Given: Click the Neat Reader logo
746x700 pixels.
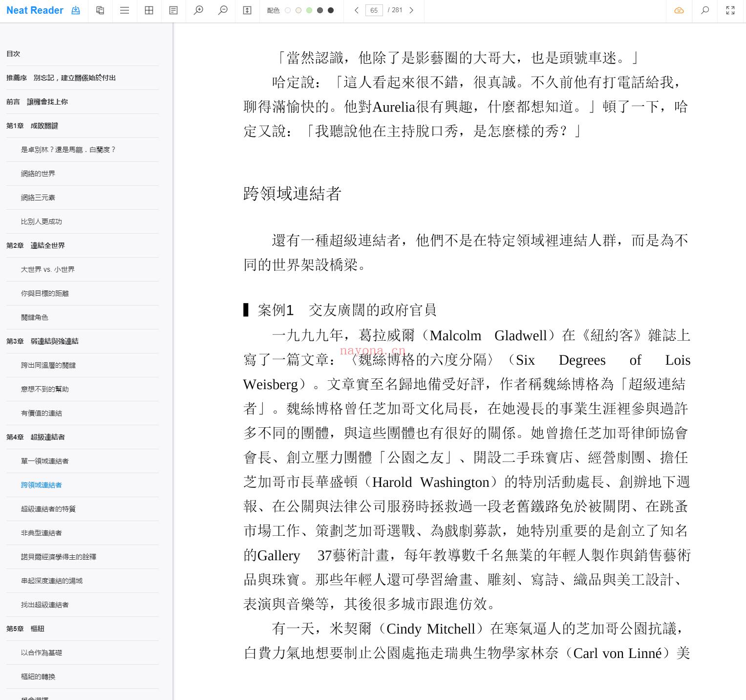Looking at the screenshot, I should click(x=35, y=10).
